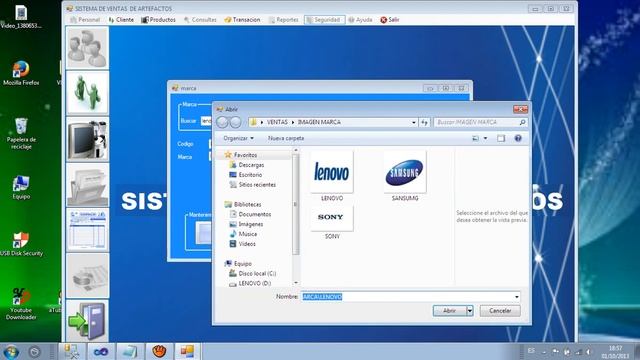640x360 pixels.
Task: Open the Organizar dropdown
Action: click(238, 138)
